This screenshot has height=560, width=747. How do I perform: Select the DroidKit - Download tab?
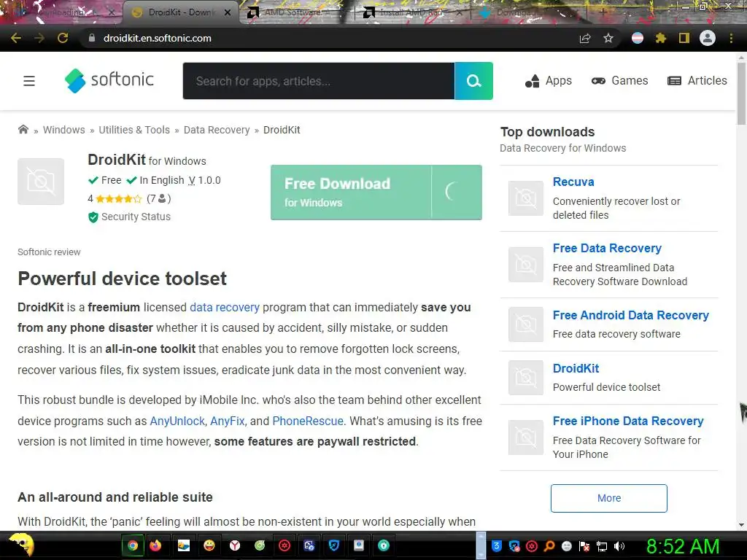181,12
